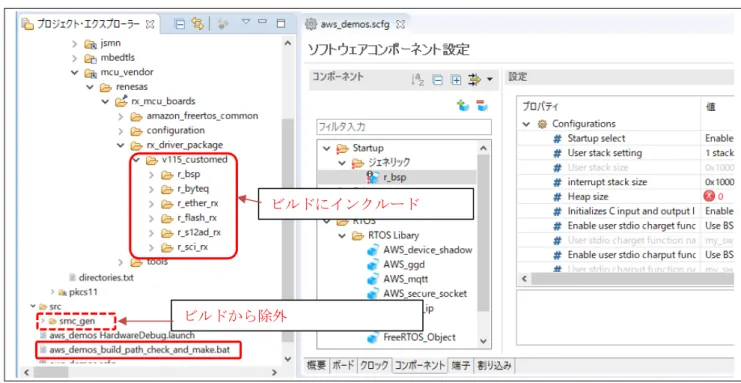This screenshot has height=383, width=741.
Task: Expand the mbedtls folder
Action: point(74,58)
